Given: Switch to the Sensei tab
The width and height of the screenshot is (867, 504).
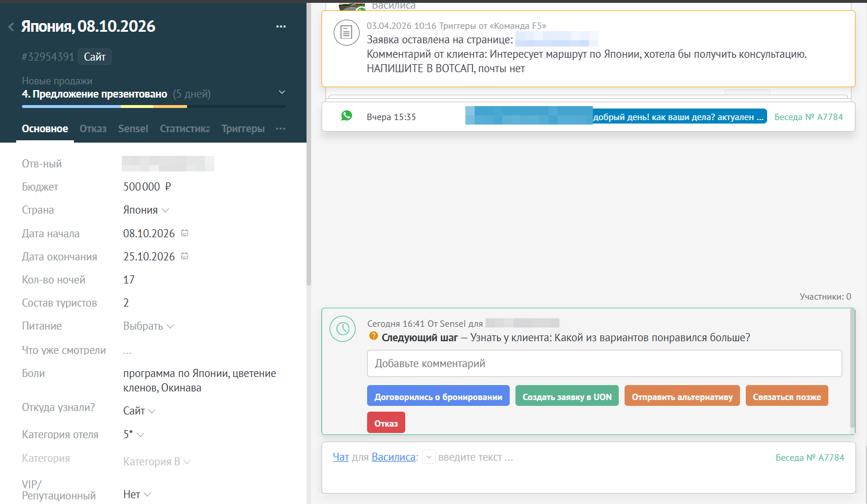Looking at the screenshot, I should pos(133,129).
